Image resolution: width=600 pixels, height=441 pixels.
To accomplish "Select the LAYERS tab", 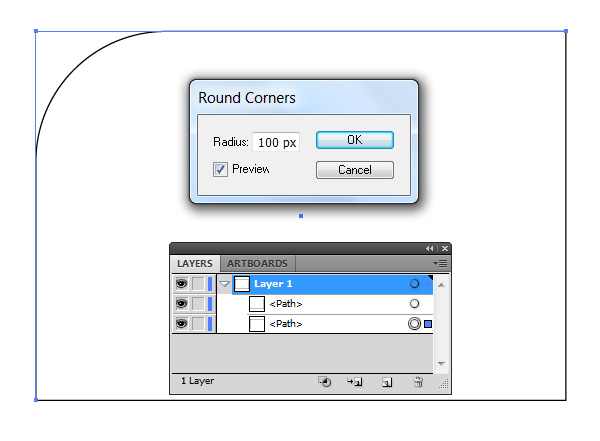I will point(195,263).
